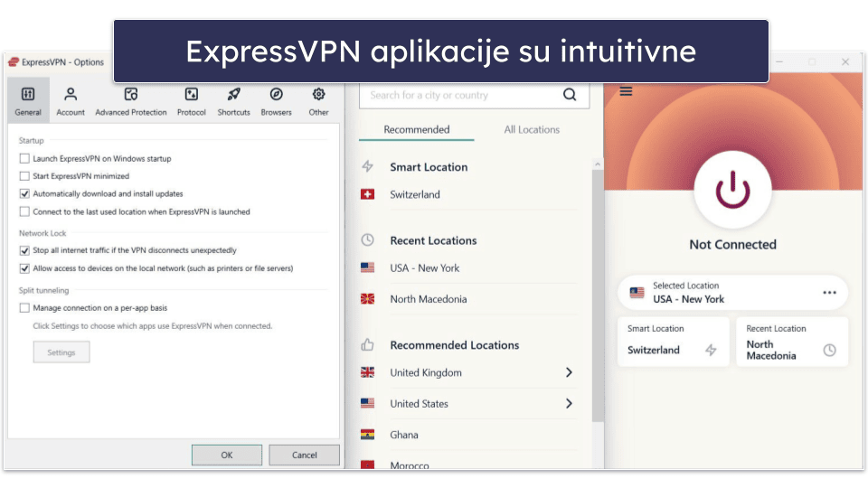Enable Connect to the last used location checkbox

click(x=24, y=211)
